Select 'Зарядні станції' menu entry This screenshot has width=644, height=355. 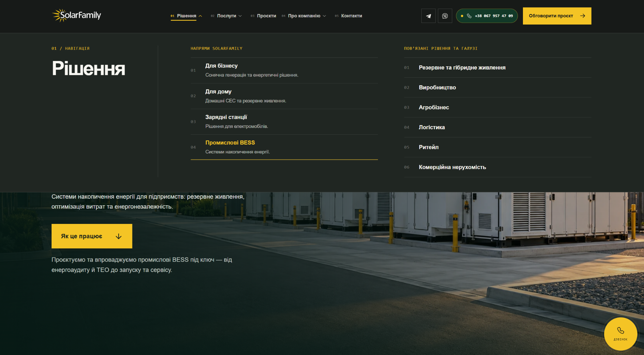tap(284, 122)
